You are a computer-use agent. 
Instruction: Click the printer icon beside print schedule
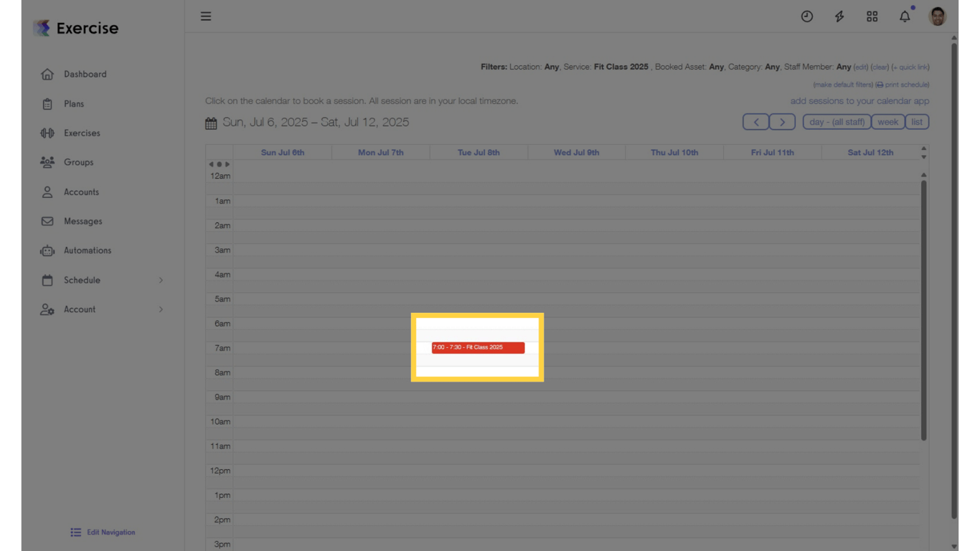(x=880, y=84)
